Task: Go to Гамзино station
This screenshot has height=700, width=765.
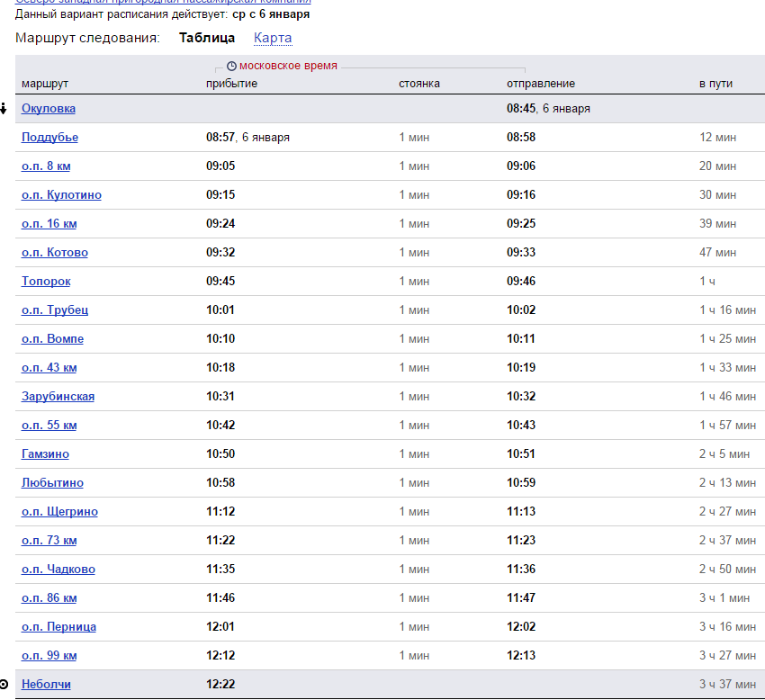Action: tap(45, 454)
